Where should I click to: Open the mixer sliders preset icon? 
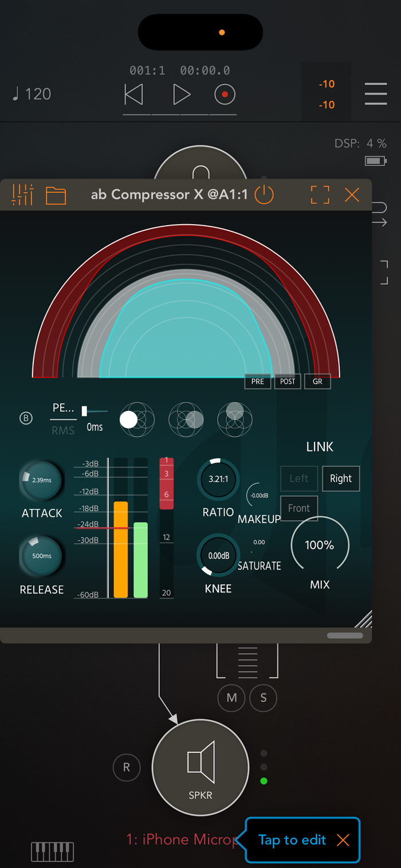(22, 195)
